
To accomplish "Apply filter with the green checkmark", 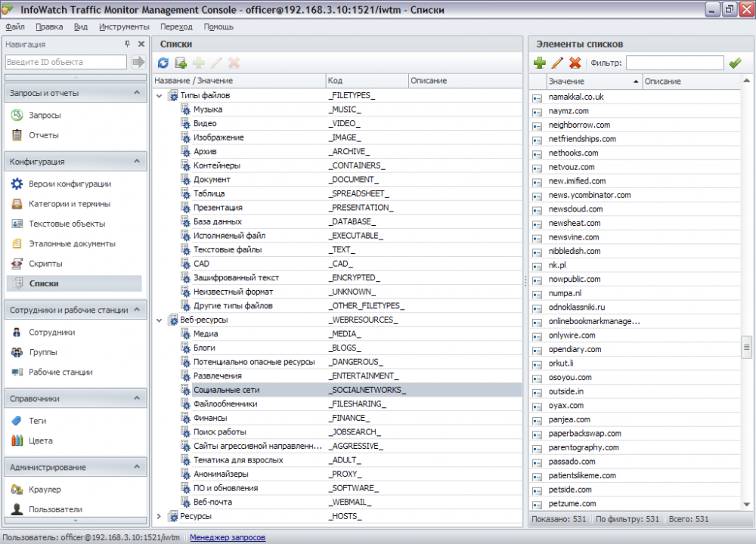I will (735, 63).
